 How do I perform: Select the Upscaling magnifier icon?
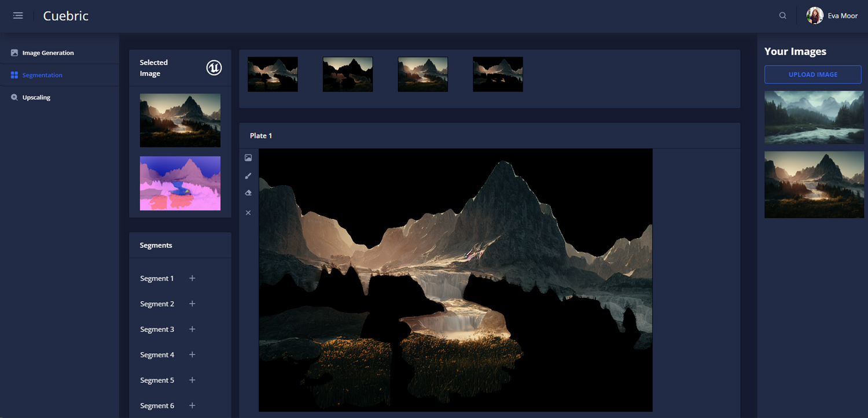point(14,97)
